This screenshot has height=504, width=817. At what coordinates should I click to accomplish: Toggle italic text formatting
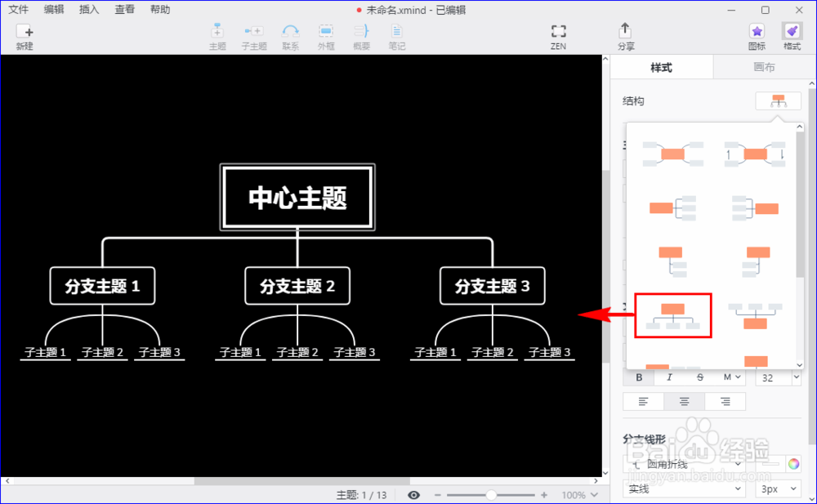click(x=670, y=377)
